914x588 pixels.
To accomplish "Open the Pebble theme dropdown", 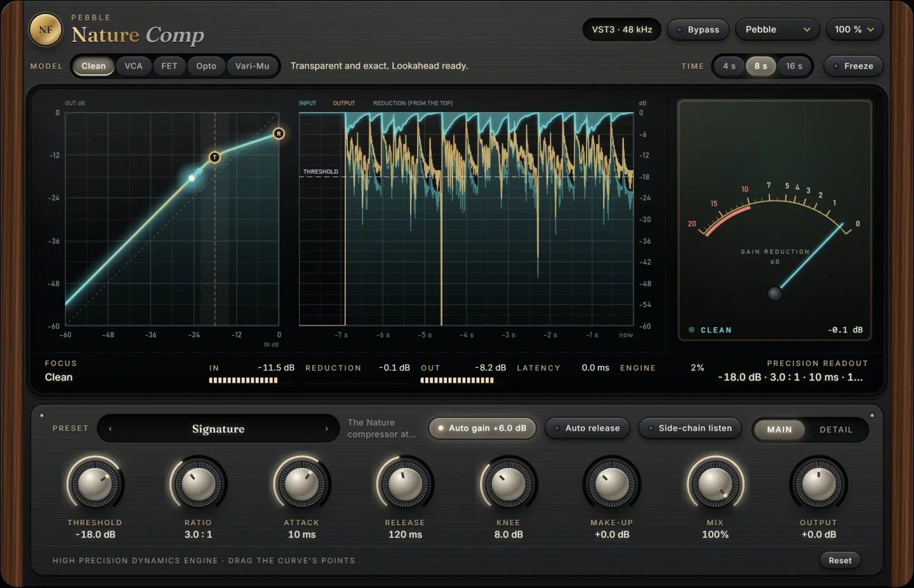I will point(778,30).
